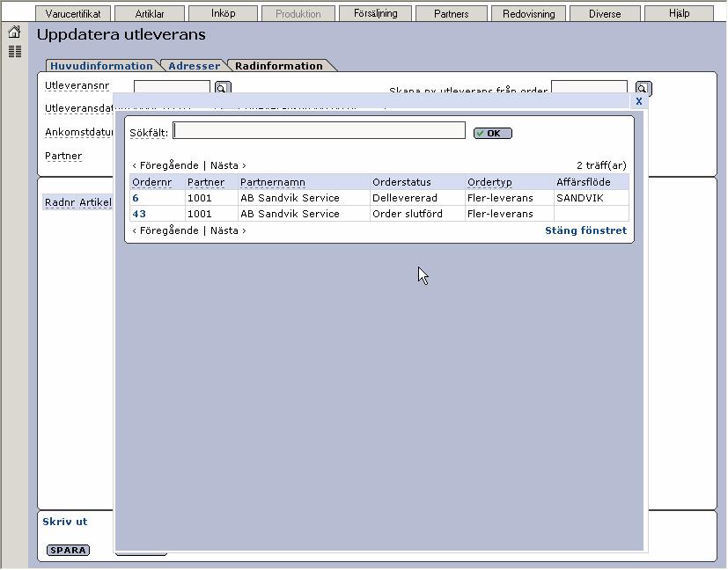The width and height of the screenshot is (728, 570).
Task: Switch to the Adresser tab
Action: [194, 66]
